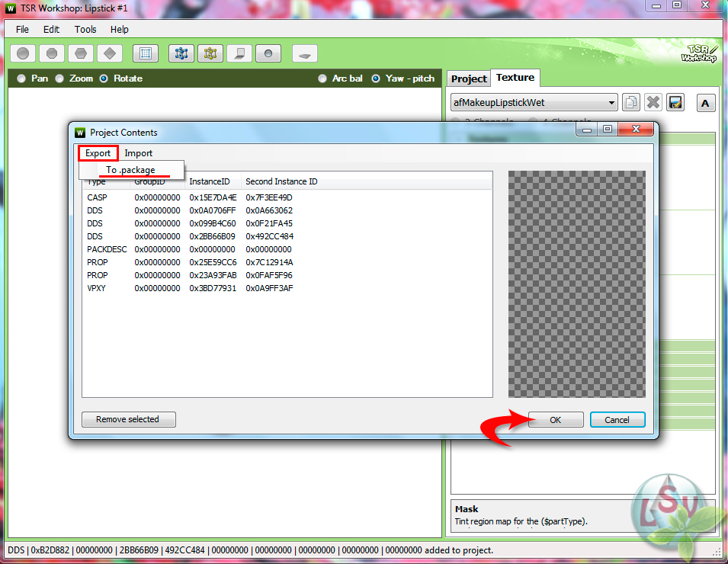
Task: Switch to the Project tab
Action: pyautogui.click(x=469, y=79)
